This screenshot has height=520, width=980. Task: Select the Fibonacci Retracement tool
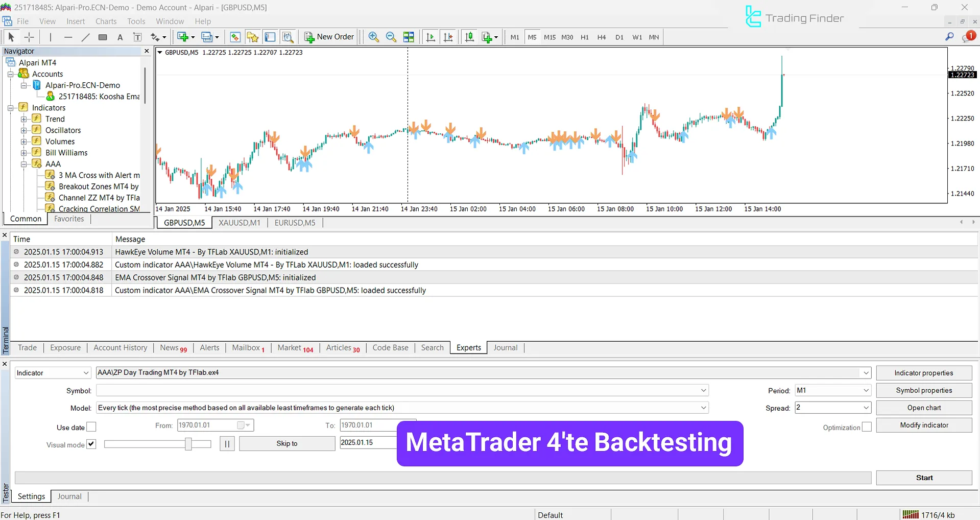tap(102, 37)
